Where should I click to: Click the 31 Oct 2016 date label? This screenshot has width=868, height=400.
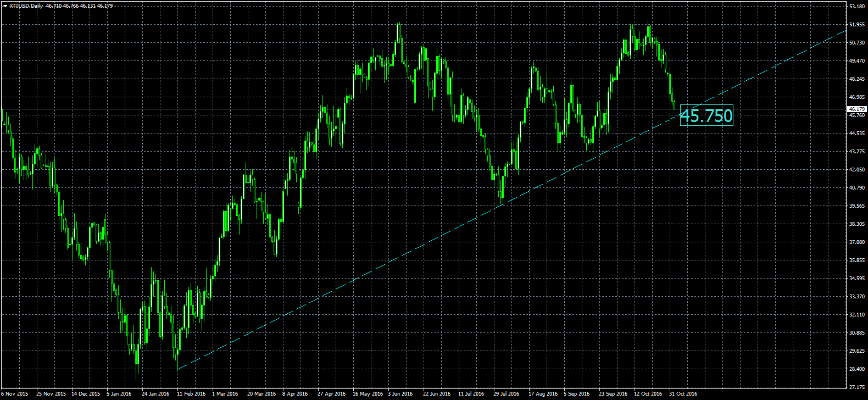tap(683, 394)
